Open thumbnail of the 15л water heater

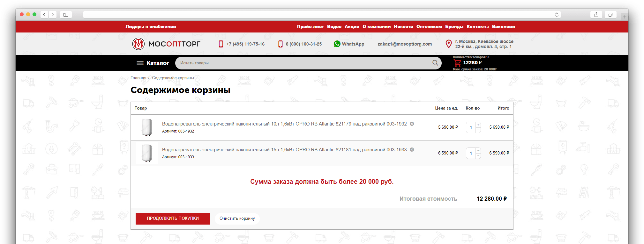click(147, 153)
